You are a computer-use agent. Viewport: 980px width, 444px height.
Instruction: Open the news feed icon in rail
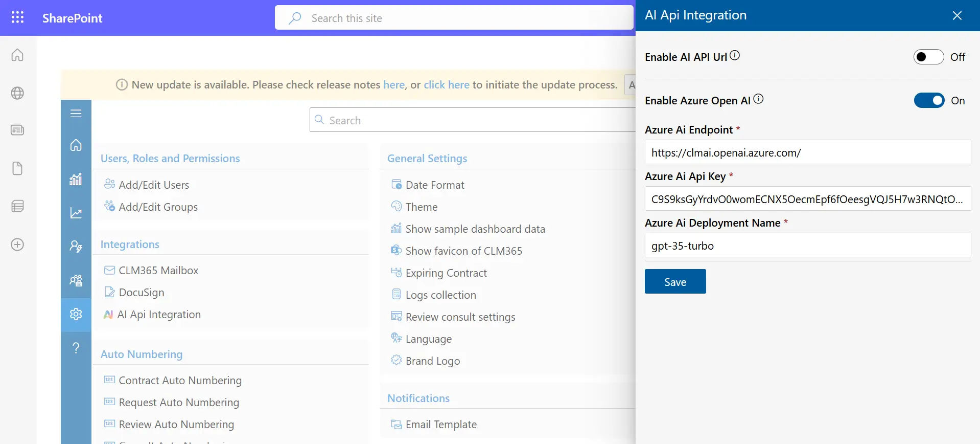pos(17,130)
